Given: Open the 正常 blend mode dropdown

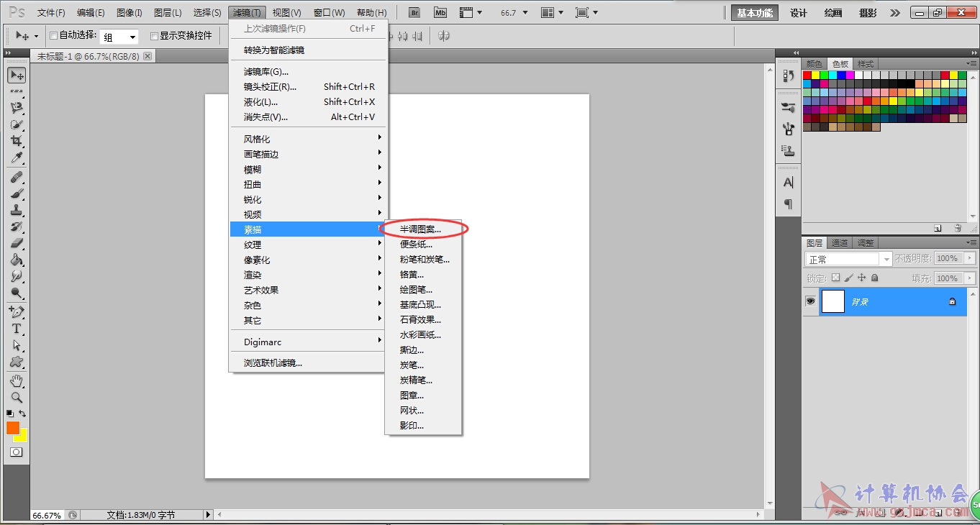Looking at the screenshot, I should tap(848, 259).
